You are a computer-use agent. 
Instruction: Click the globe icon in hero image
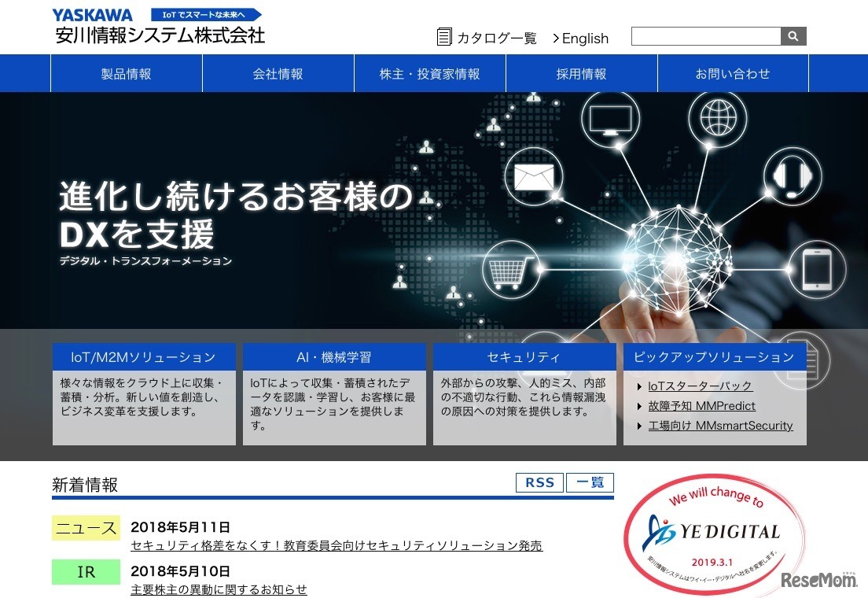click(718, 118)
